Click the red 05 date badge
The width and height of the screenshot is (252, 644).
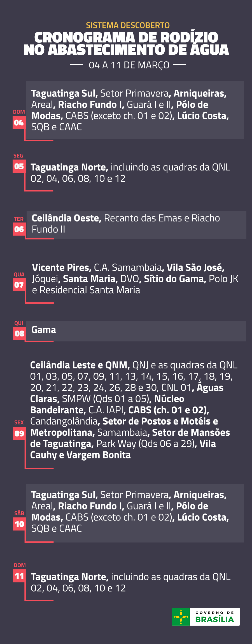point(19,166)
